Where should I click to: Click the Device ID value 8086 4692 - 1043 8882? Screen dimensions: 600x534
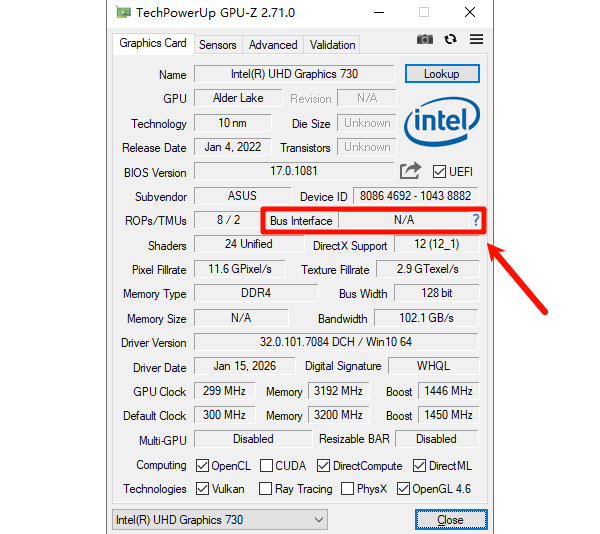click(416, 196)
